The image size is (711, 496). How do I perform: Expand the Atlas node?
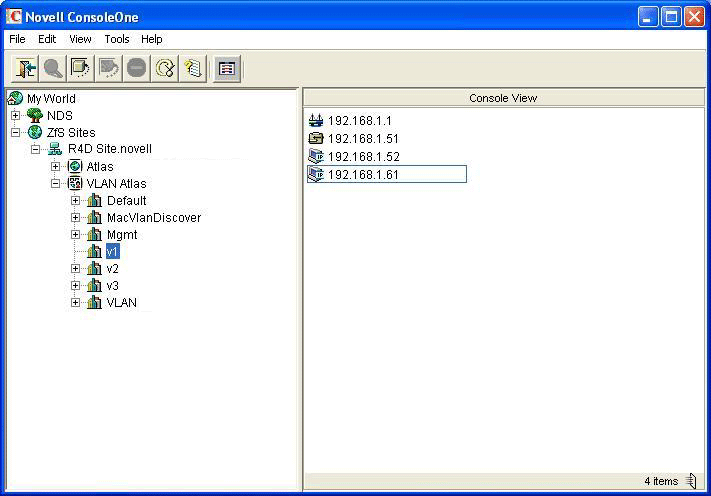coord(55,166)
